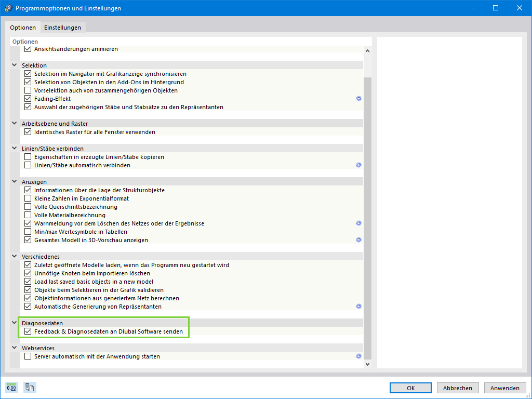Toggle Selektion von Objekten in den Add-Ons
This screenshot has height=399, width=532.
[28, 82]
